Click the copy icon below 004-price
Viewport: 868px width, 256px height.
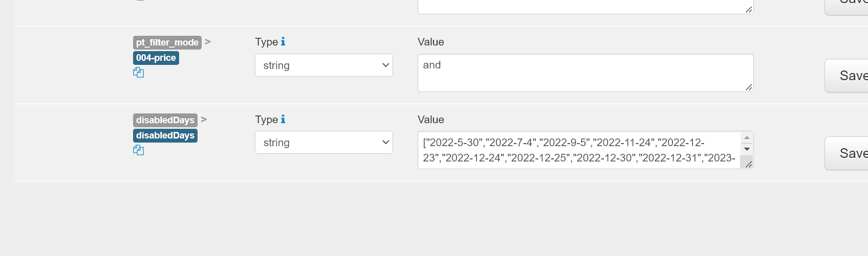pyautogui.click(x=138, y=73)
